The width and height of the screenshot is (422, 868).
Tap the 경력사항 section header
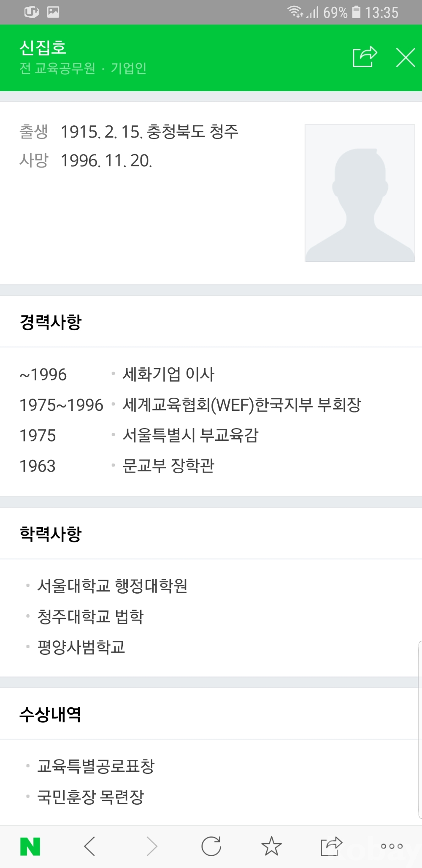click(51, 322)
